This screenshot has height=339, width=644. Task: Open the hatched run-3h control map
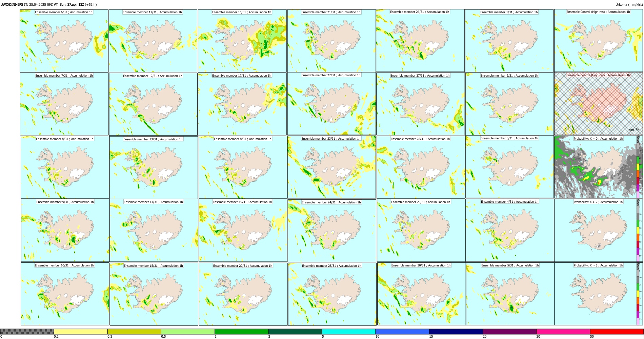(599, 103)
